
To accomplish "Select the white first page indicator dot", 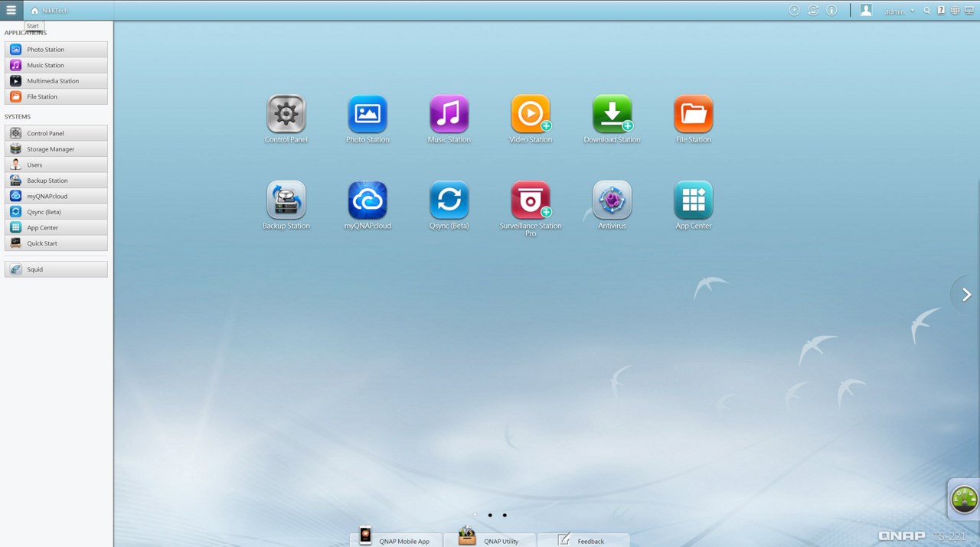I will click(475, 515).
